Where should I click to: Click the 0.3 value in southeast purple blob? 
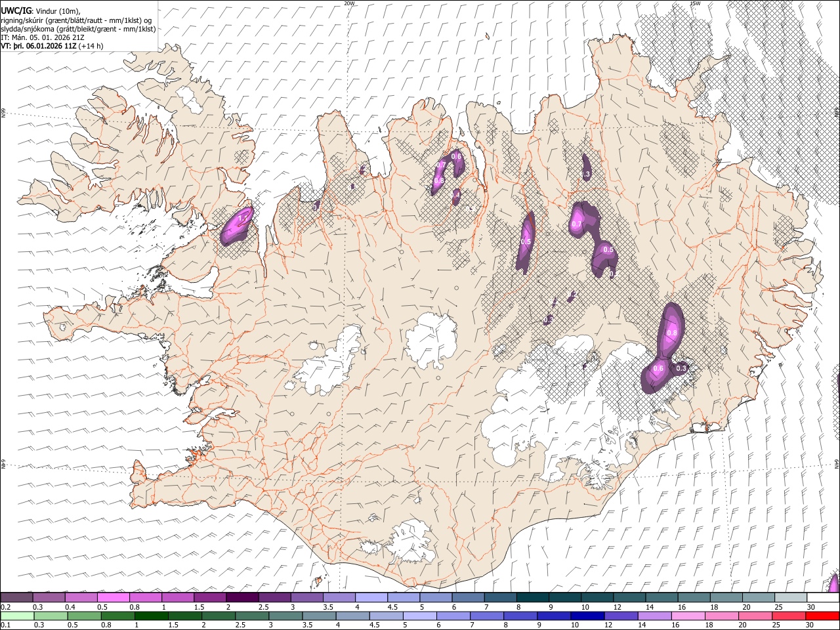[681, 369]
